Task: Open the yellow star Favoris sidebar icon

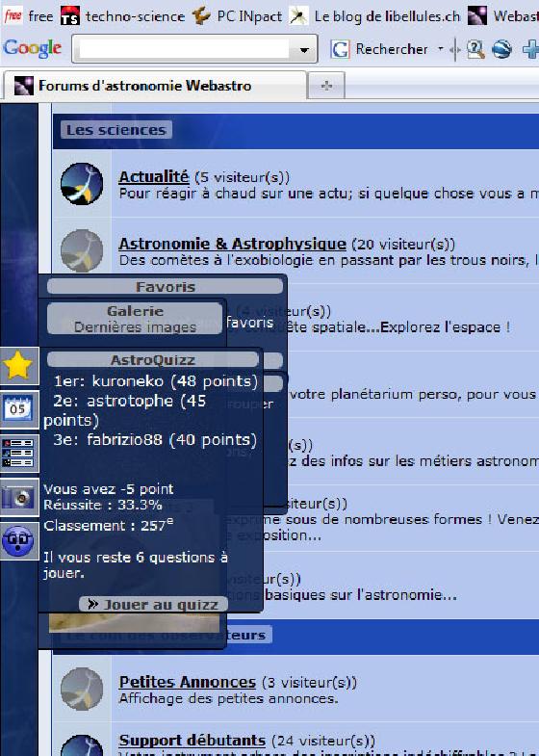Action: (x=19, y=365)
